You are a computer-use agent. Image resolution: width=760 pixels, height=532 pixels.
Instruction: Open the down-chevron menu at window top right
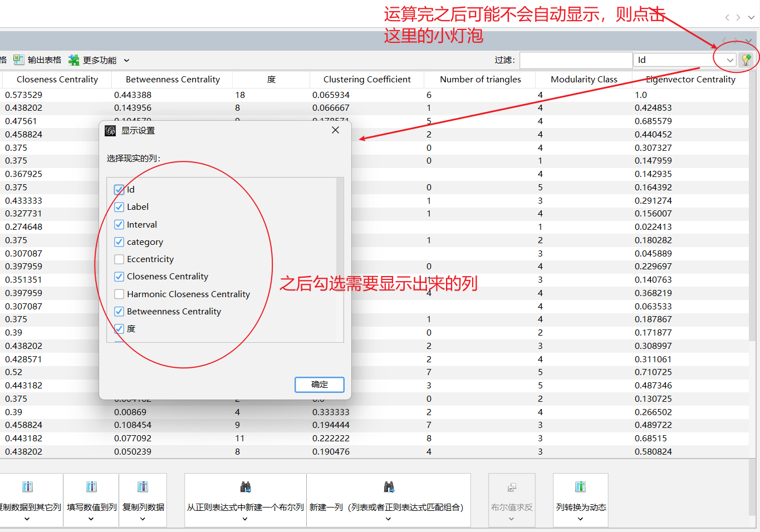[x=751, y=18]
